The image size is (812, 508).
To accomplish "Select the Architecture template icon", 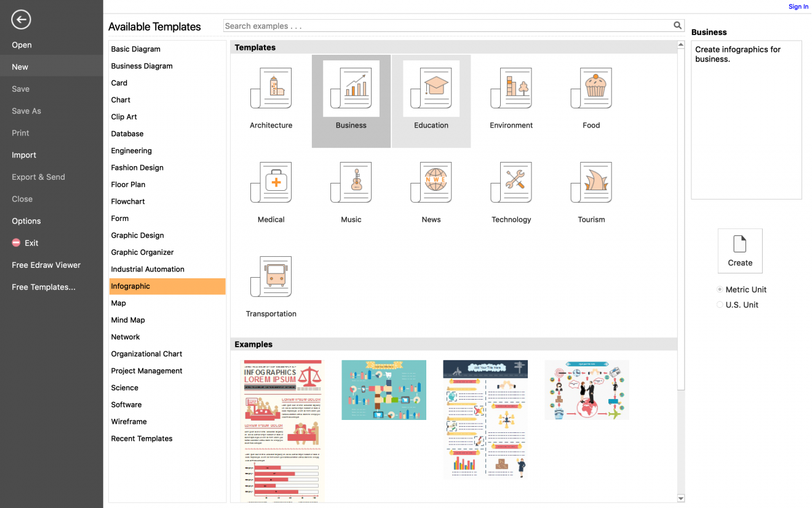I will (x=271, y=88).
